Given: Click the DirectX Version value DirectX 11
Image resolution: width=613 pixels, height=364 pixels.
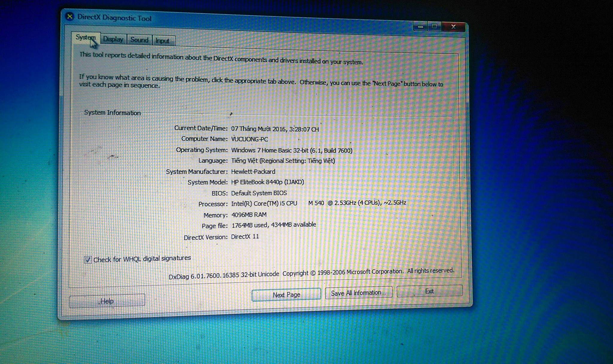Looking at the screenshot, I should pyautogui.click(x=245, y=236).
